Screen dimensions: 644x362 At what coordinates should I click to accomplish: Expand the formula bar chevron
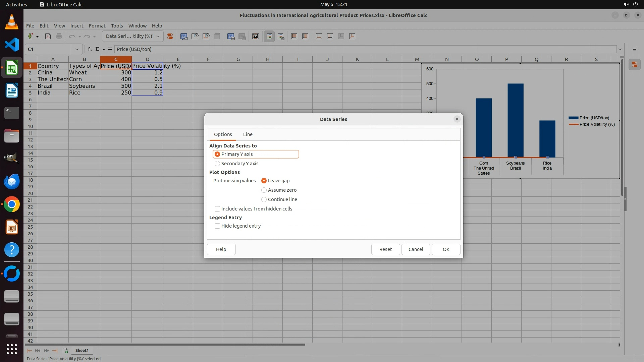point(620,49)
